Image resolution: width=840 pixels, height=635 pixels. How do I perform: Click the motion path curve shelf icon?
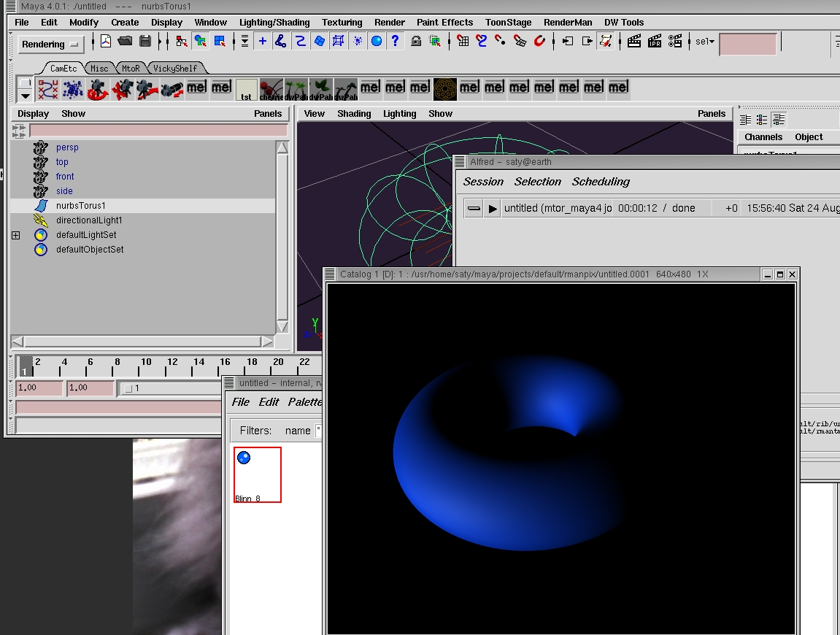point(48,90)
